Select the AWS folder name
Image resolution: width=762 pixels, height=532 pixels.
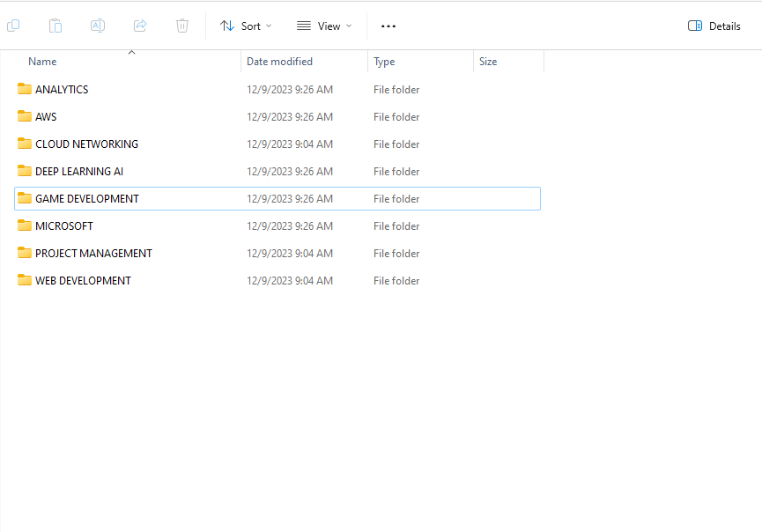point(46,116)
